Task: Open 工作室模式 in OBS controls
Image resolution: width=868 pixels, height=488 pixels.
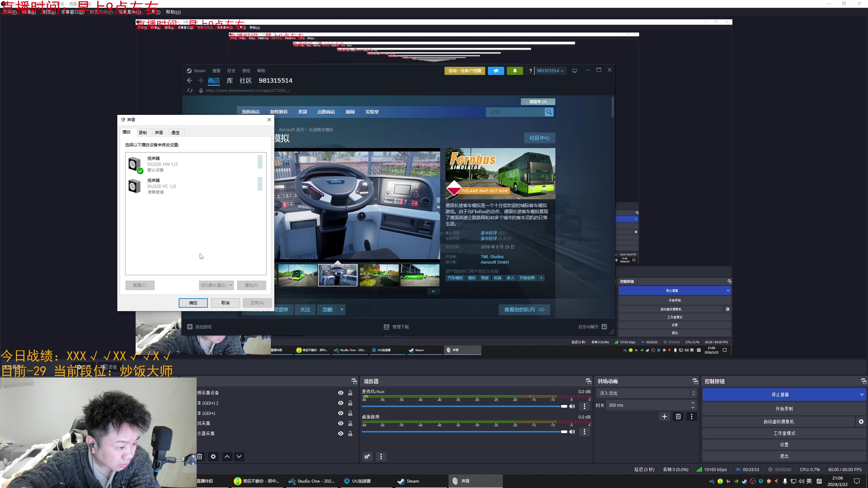Action: [x=784, y=433]
